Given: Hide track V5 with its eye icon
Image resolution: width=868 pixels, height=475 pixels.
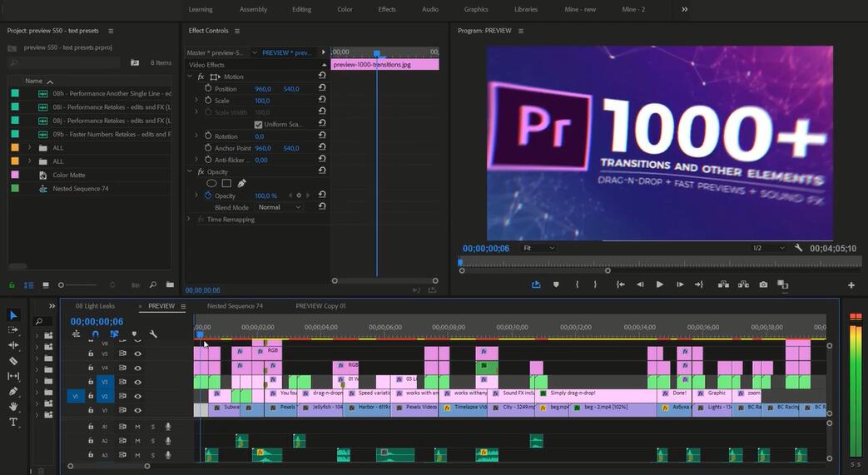Looking at the screenshot, I should (x=137, y=354).
